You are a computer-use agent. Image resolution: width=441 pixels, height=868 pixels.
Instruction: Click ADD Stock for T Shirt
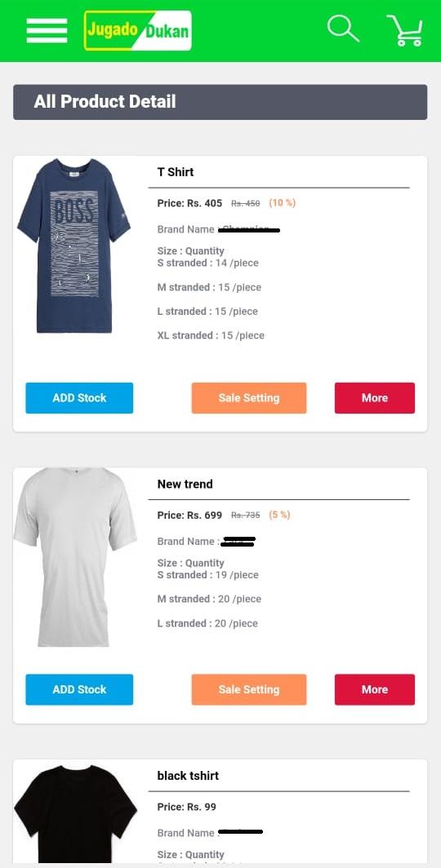pos(79,398)
